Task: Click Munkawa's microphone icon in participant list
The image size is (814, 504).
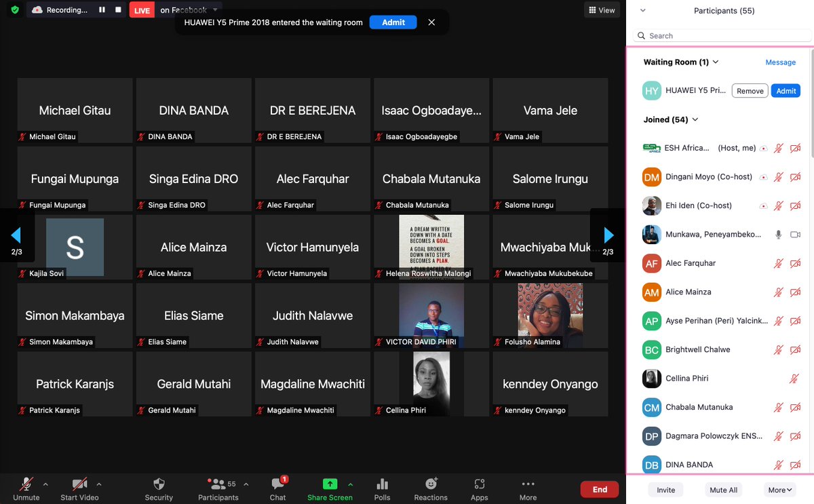Action: pyautogui.click(x=779, y=234)
